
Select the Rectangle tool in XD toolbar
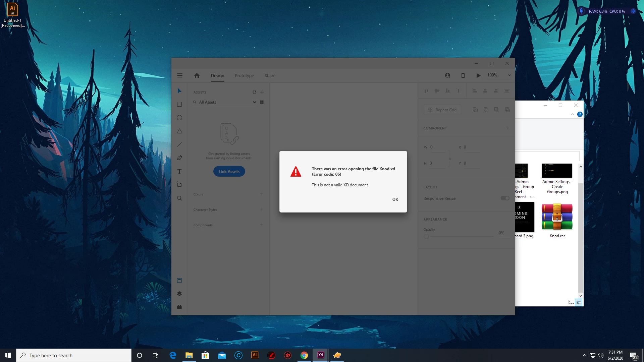179,105
